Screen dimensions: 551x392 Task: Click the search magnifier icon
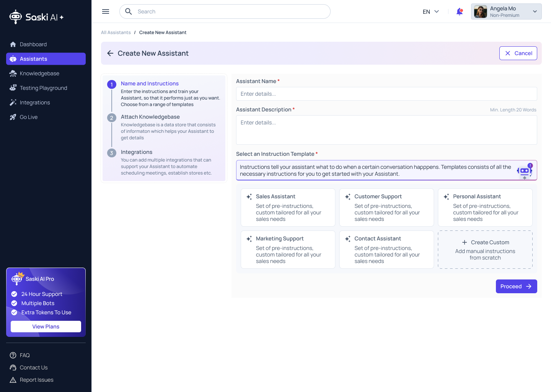(129, 11)
